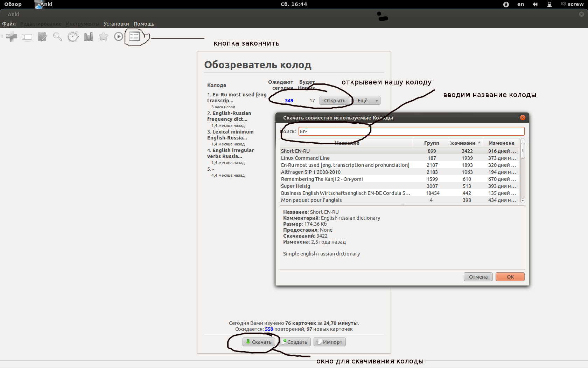
Task: Select the Altfragen SIP 1 2008-2010 row
Action: 400,172
